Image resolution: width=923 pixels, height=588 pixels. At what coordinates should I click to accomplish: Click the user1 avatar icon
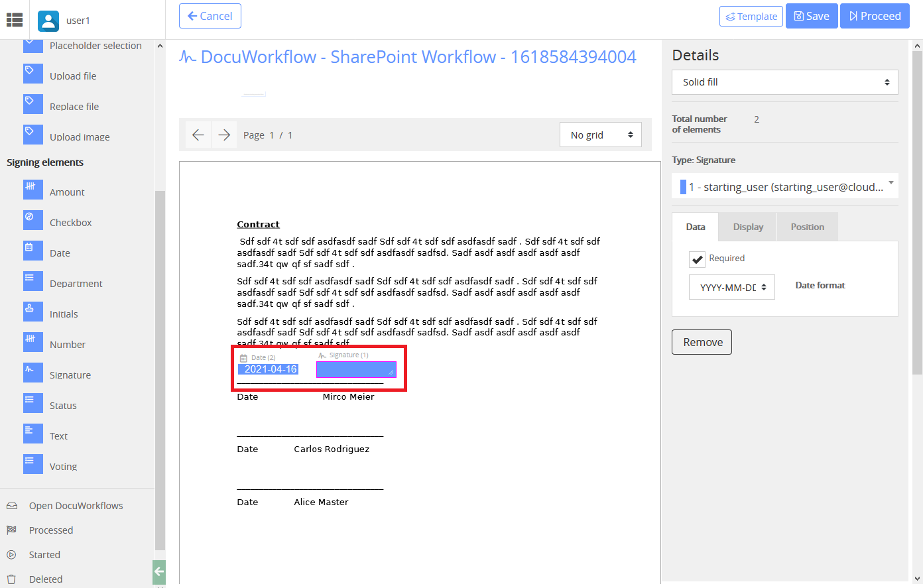click(x=48, y=21)
